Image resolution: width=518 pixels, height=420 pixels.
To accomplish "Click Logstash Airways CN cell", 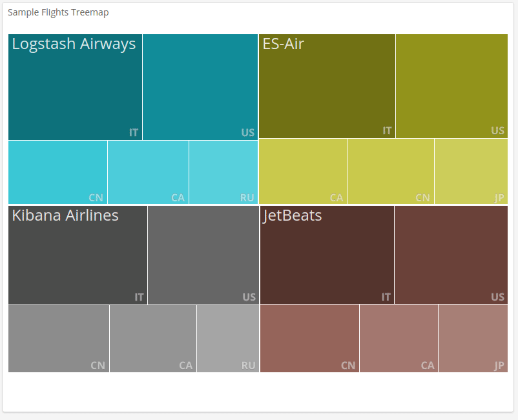I will [57, 172].
